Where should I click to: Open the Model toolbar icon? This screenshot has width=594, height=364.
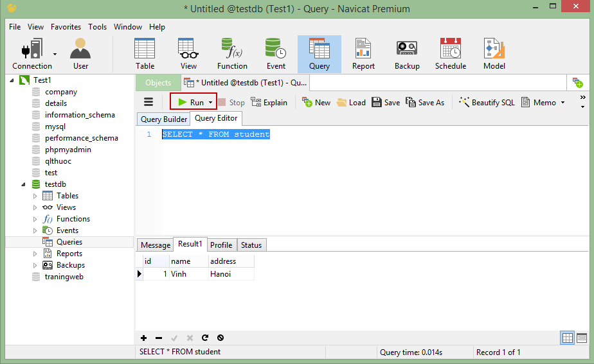(x=494, y=54)
